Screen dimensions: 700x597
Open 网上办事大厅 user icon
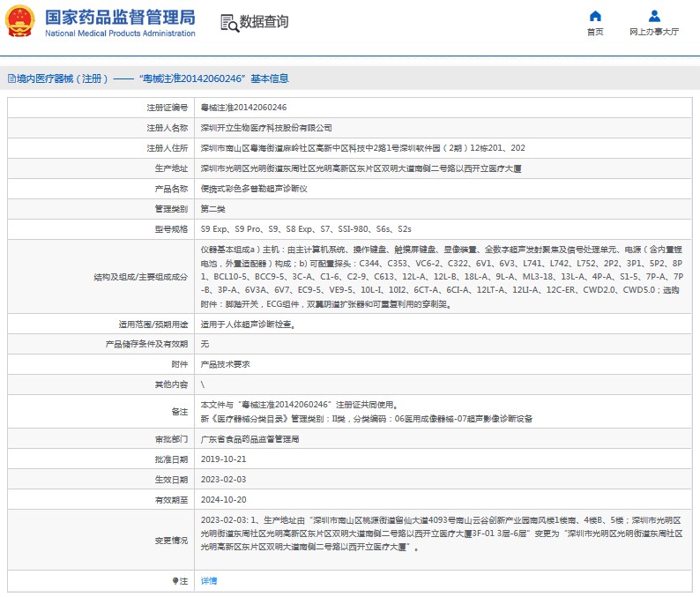point(654,16)
